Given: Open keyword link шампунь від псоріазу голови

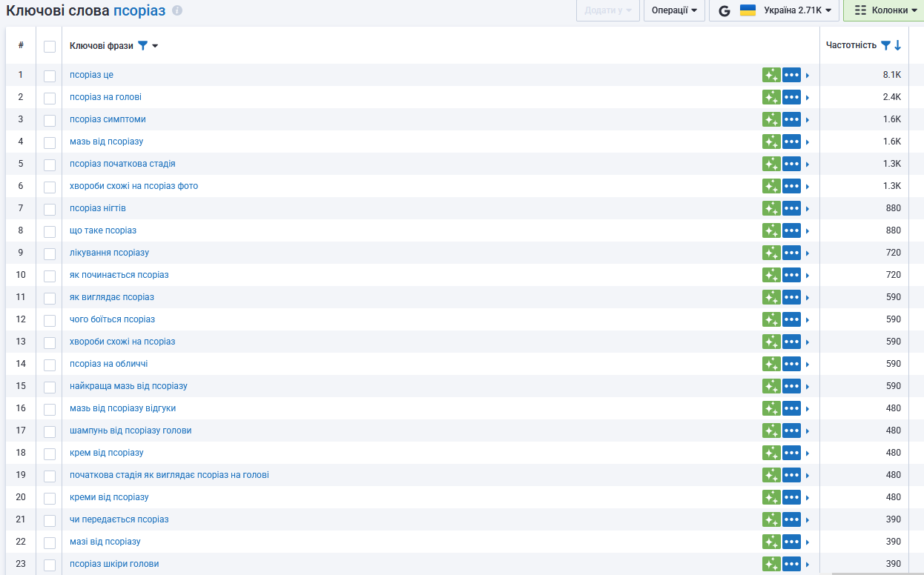Looking at the screenshot, I should coord(131,431).
